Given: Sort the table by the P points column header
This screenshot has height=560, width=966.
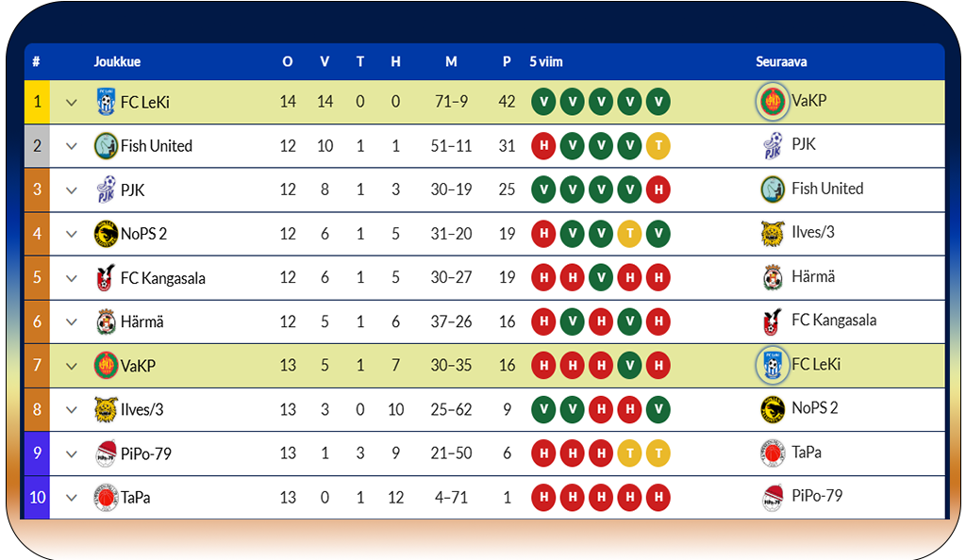Looking at the screenshot, I should 507,61.
